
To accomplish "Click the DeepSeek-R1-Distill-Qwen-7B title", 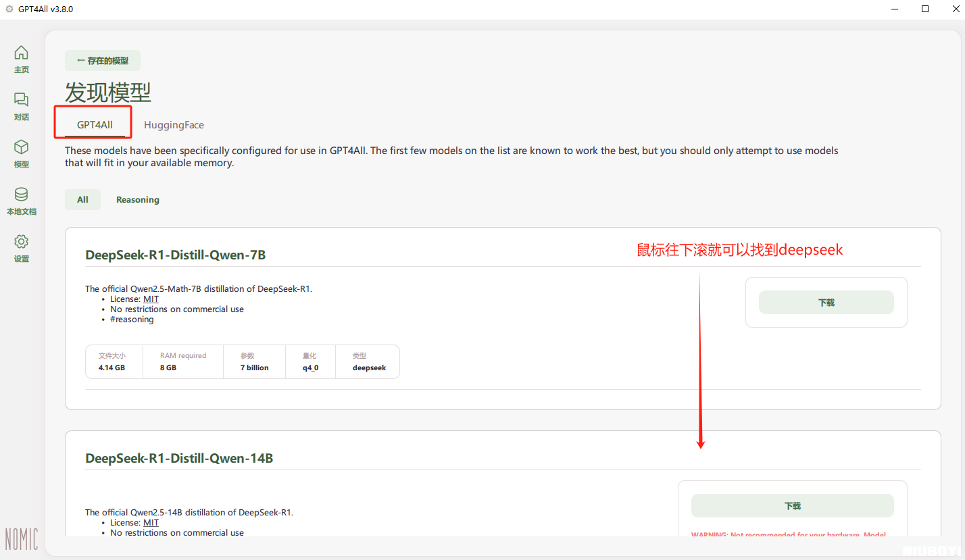I will click(176, 255).
